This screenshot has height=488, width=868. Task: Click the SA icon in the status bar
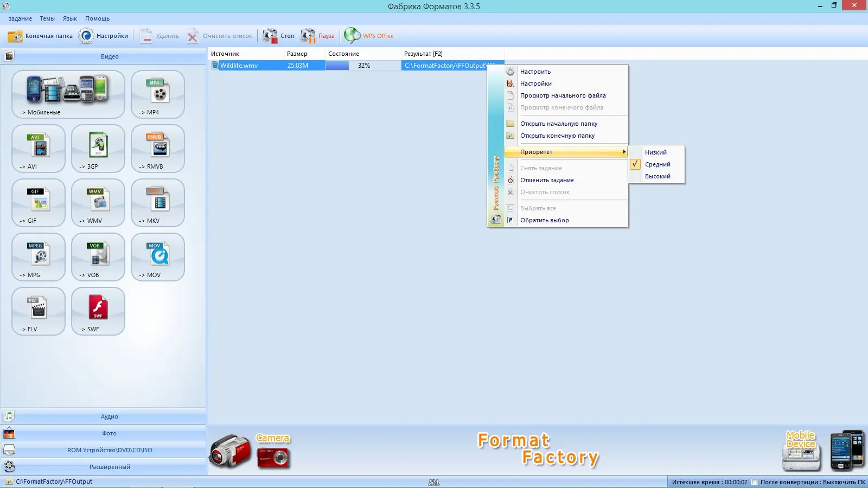(x=434, y=482)
